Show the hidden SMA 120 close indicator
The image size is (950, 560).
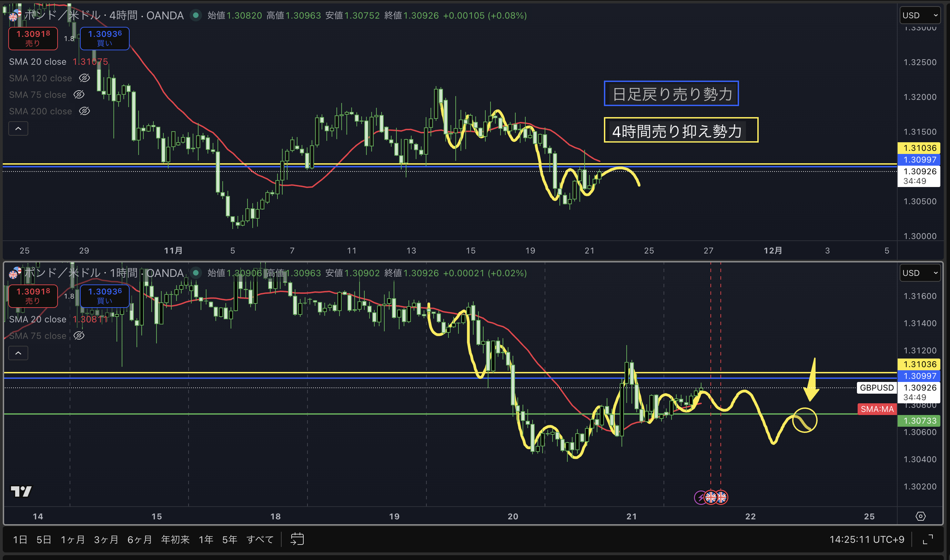point(84,78)
